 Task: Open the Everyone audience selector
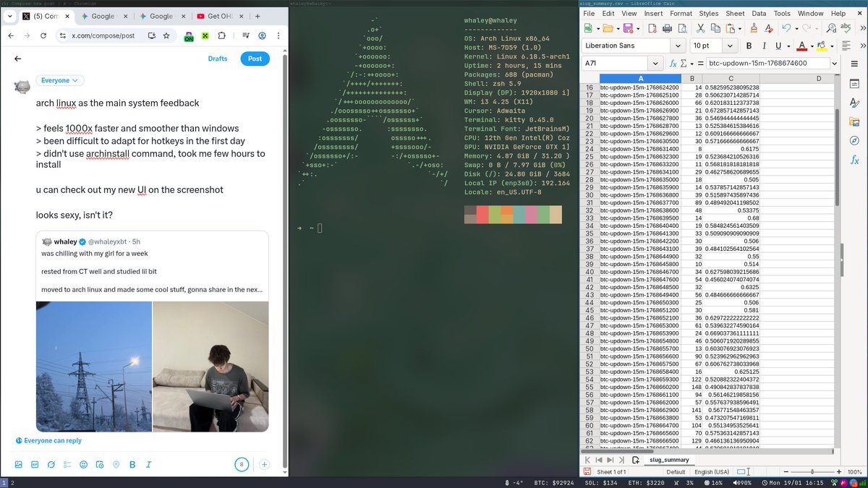(59, 80)
